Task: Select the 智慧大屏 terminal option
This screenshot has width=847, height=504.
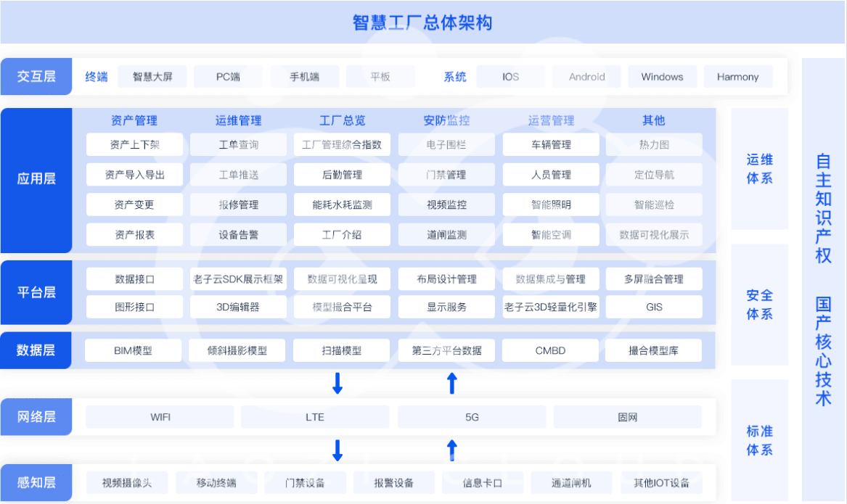Action: (x=152, y=76)
